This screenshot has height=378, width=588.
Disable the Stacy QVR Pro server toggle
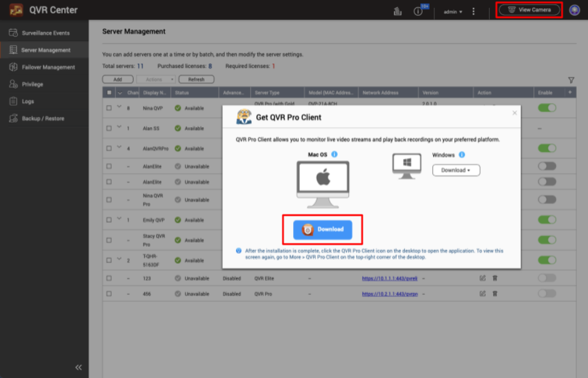pos(547,240)
